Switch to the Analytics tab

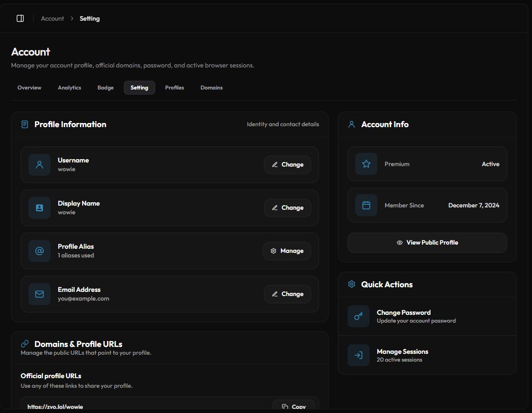coord(69,88)
